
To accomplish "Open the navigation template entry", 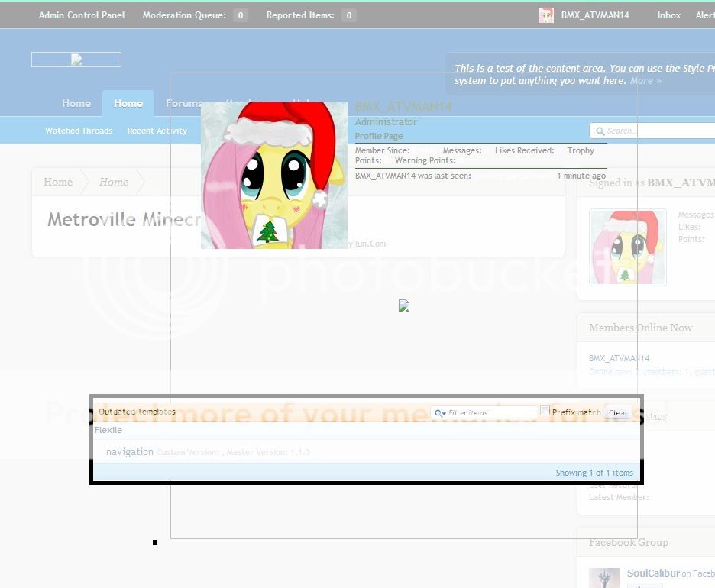I will 130,452.
